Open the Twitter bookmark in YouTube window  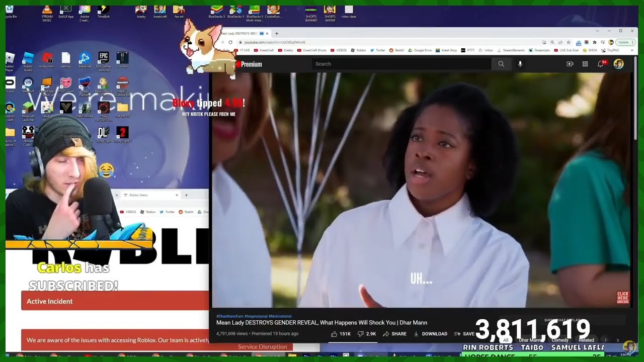[377, 50]
